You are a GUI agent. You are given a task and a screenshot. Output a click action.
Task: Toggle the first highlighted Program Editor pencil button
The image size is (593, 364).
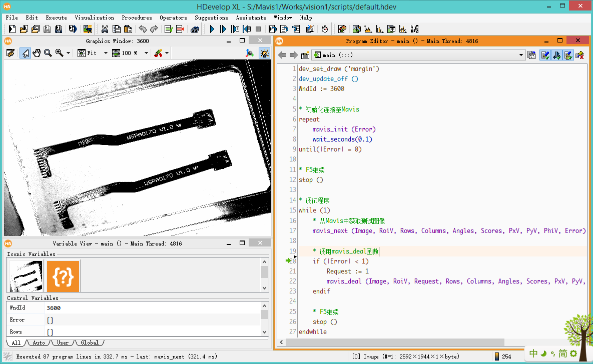pyautogui.click(x=545, y=55)
